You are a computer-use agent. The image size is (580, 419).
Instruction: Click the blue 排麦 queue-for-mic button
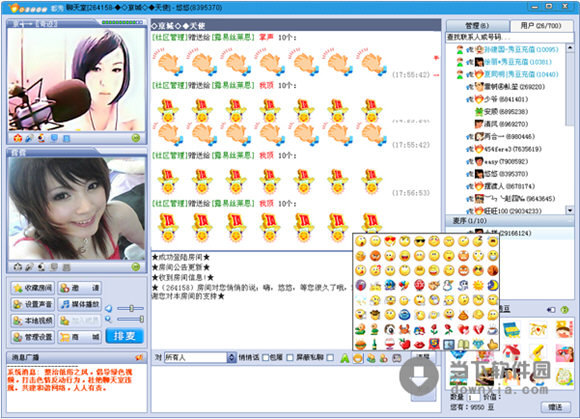124,336
